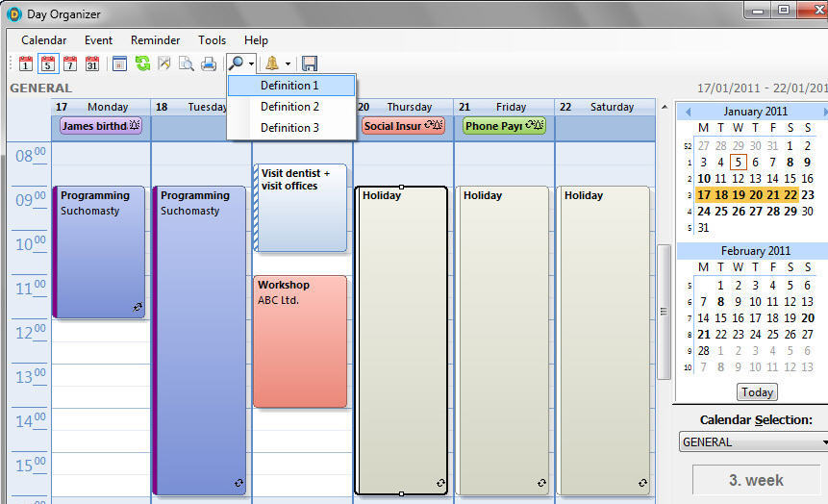Click the 08:00 time slot label
Image resolution: width=828 pixels, height=504 pixels.
(x=30, y=155)
